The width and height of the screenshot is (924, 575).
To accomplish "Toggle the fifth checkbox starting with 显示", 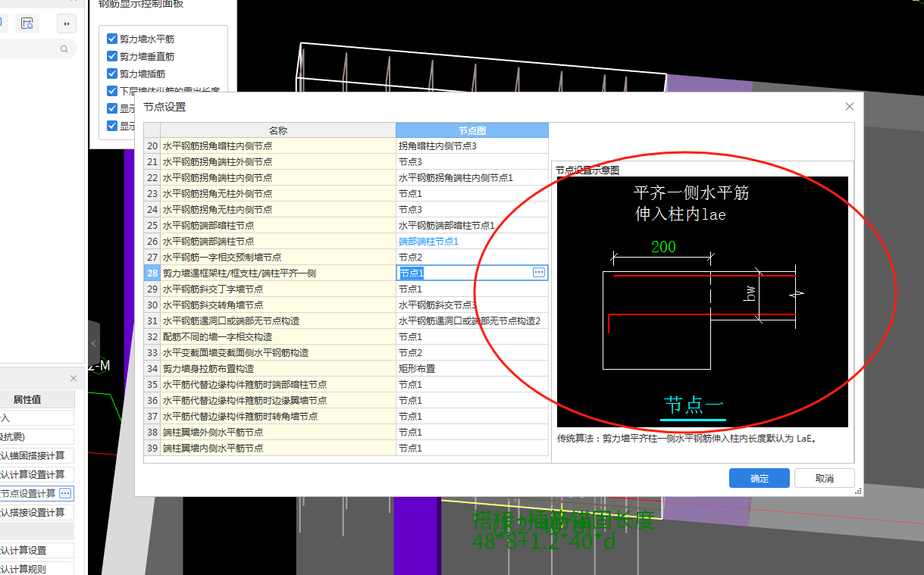I will tap(112, 108).
